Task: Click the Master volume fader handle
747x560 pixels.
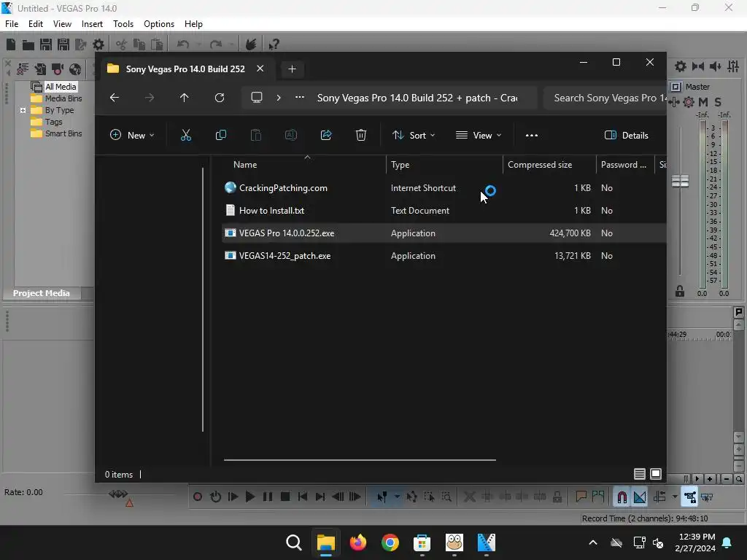Action: (x=681, y=181)
